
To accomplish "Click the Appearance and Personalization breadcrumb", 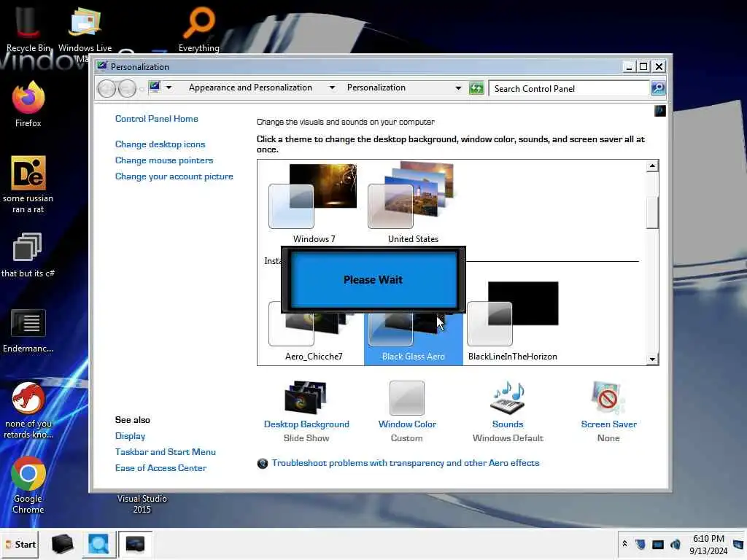I will click(x=251, y=87).
